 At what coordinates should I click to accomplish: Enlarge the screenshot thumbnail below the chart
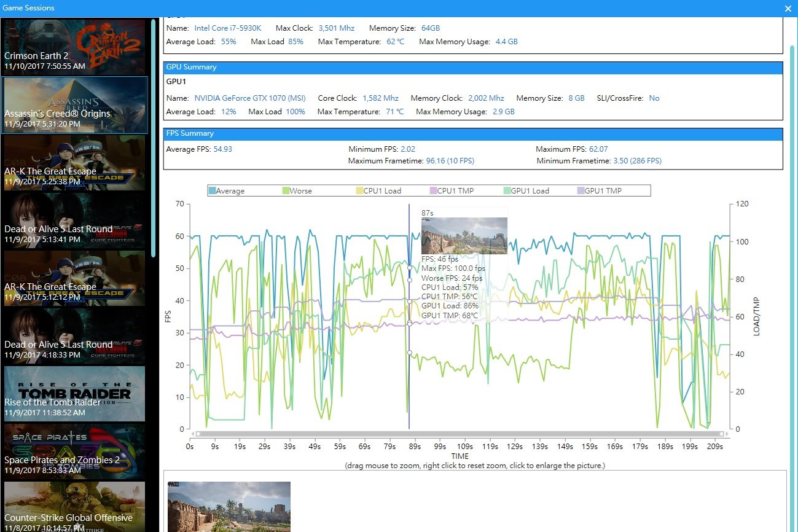[x=229, y=506]
